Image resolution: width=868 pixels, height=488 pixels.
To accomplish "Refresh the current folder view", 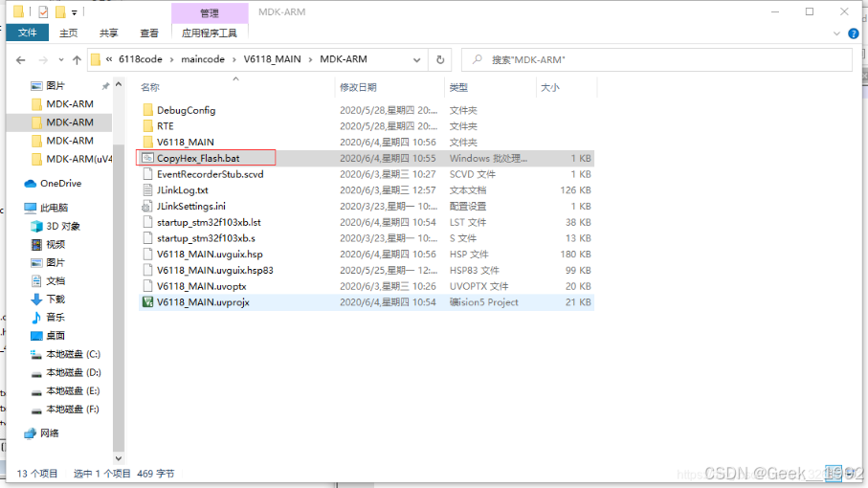I will point(440,59).
